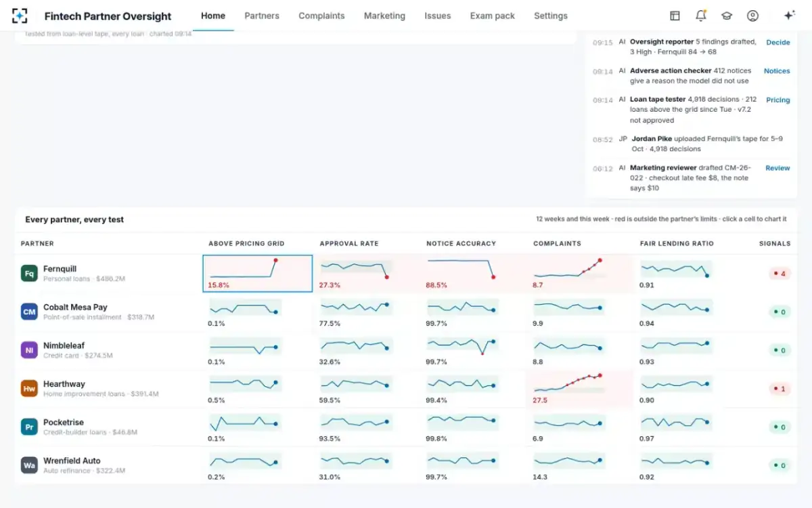Viewport: 812px width, 508px height.
Task: Open Fernquill approval rate cell 27.3%
Action: tap(367, 274)
